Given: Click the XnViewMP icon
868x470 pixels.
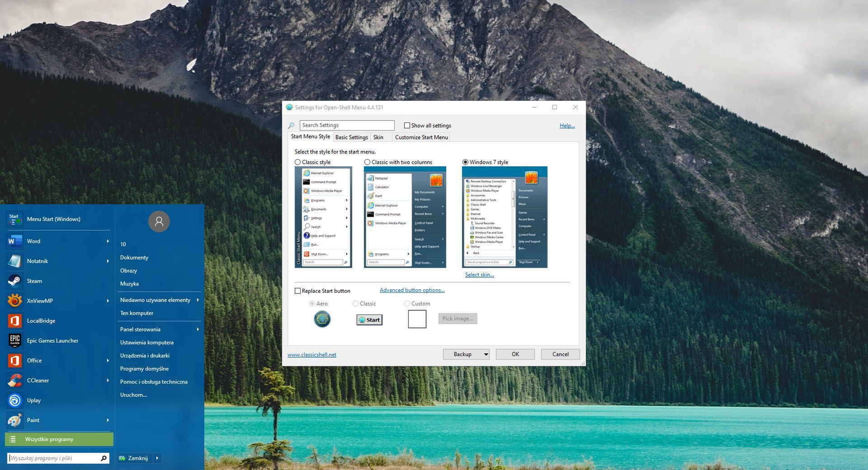Looking at the screenshot, I should tap(14, 301).
